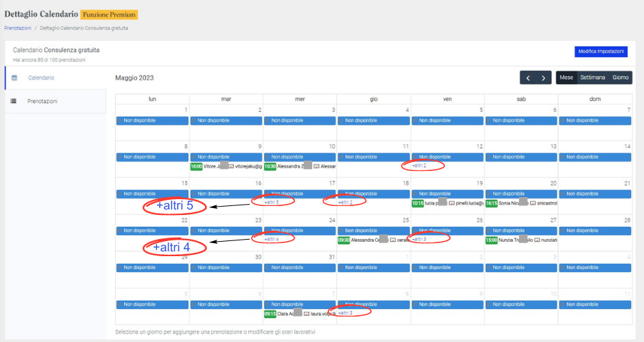Click the unavailable icon on May 1 event
This screenshot has height=342, width=644.
click(120, 121)
